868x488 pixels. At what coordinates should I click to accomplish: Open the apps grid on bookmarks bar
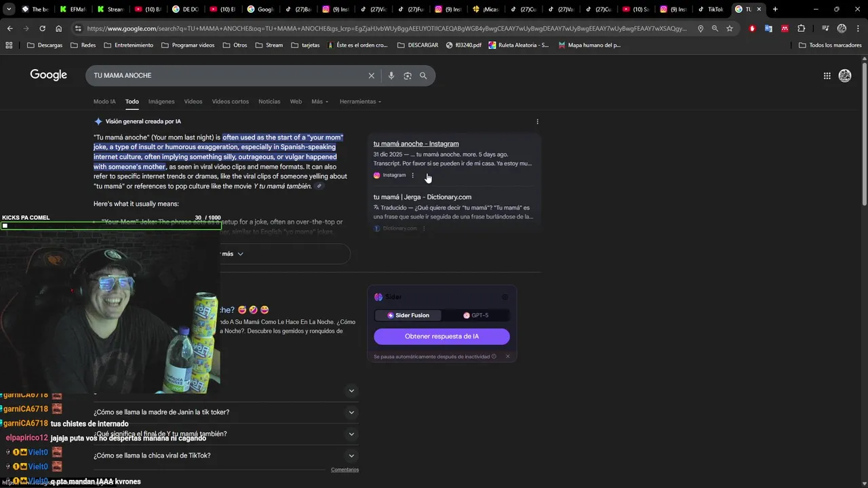pos(9,45)
